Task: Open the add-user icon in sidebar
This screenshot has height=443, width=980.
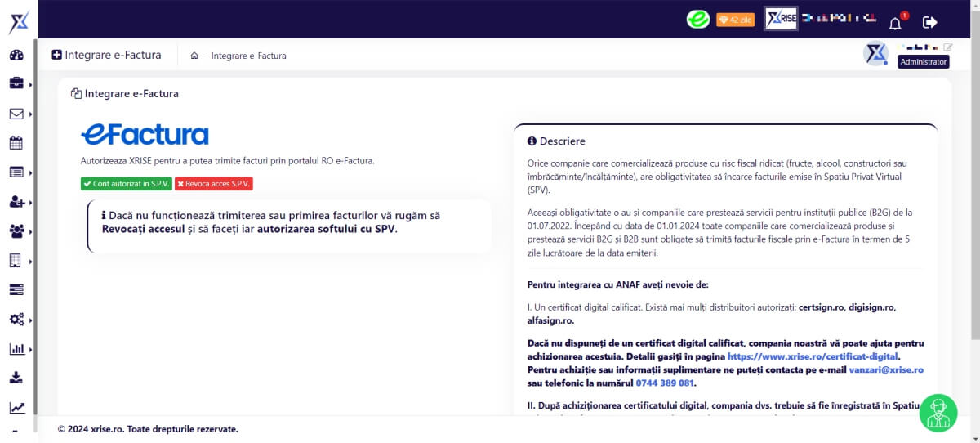Action: pos(16,202)
